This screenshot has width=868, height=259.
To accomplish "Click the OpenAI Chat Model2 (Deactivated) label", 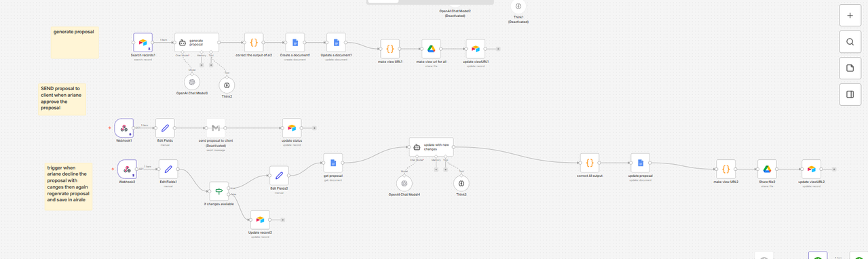I will point(455,13).
